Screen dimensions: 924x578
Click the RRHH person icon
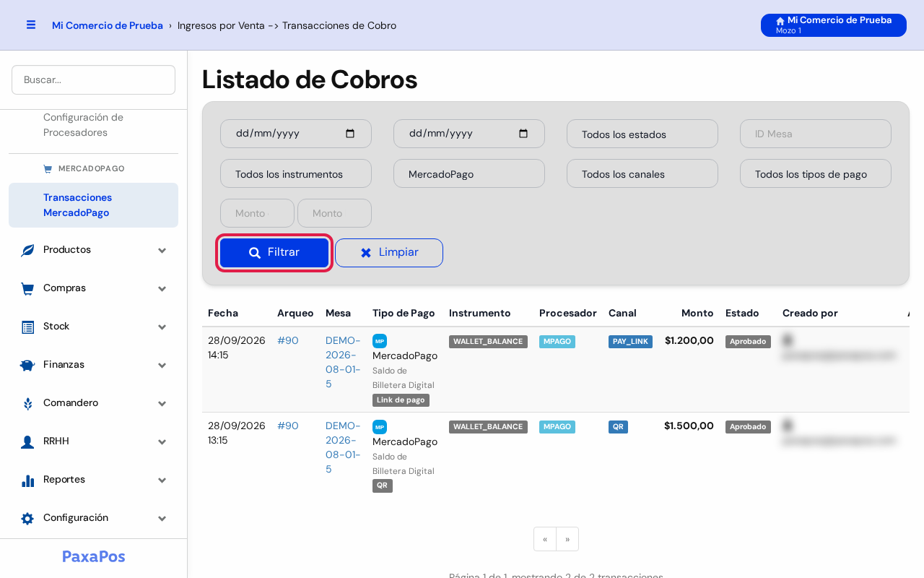click(x=27, y=441)
